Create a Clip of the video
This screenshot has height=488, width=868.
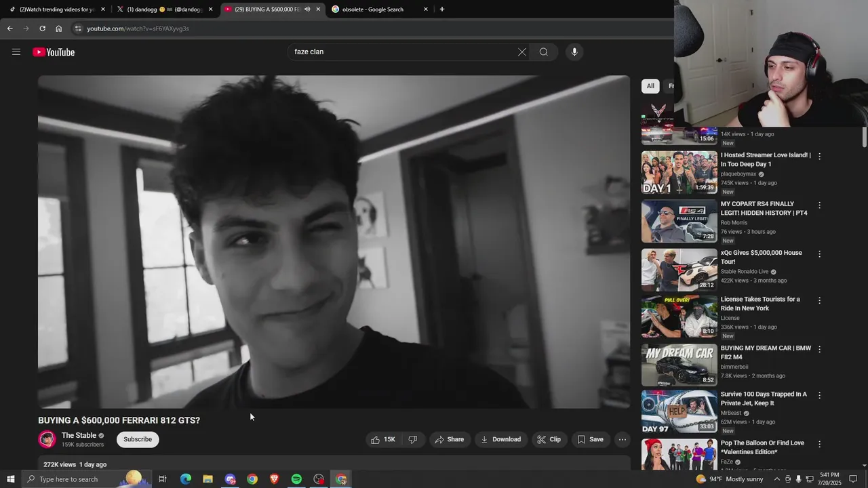coord(549,439)
